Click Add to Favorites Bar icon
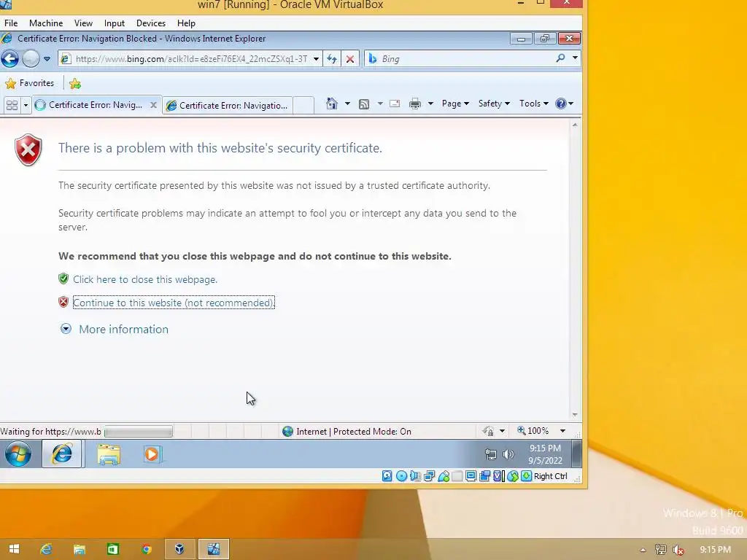This screenshot has width=747, height=560. click(x=75, y=84)
